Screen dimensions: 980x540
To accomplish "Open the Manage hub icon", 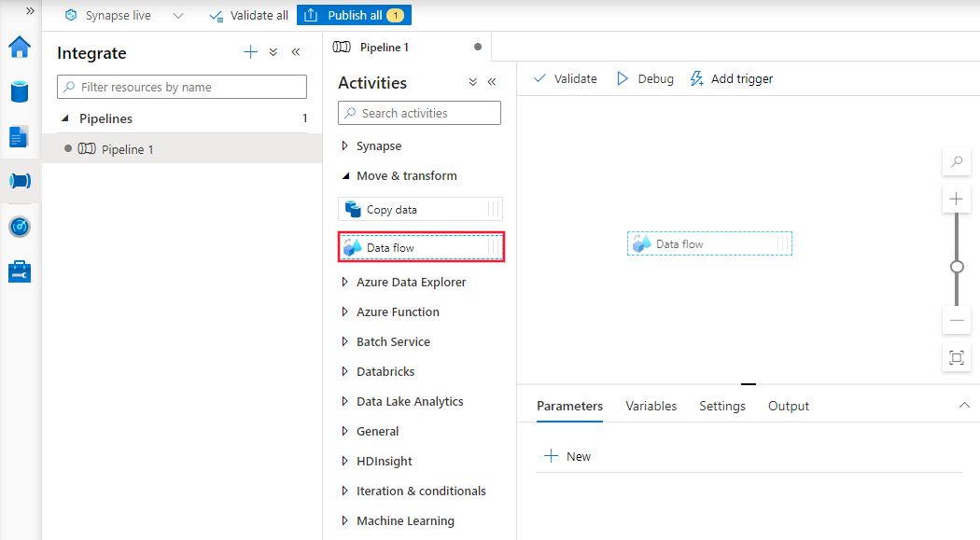I will (20, 270).
